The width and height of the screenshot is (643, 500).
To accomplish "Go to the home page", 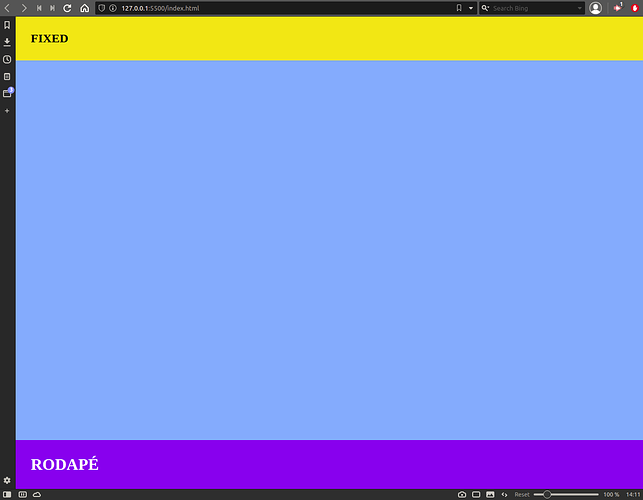I will (x=84, y=8).
